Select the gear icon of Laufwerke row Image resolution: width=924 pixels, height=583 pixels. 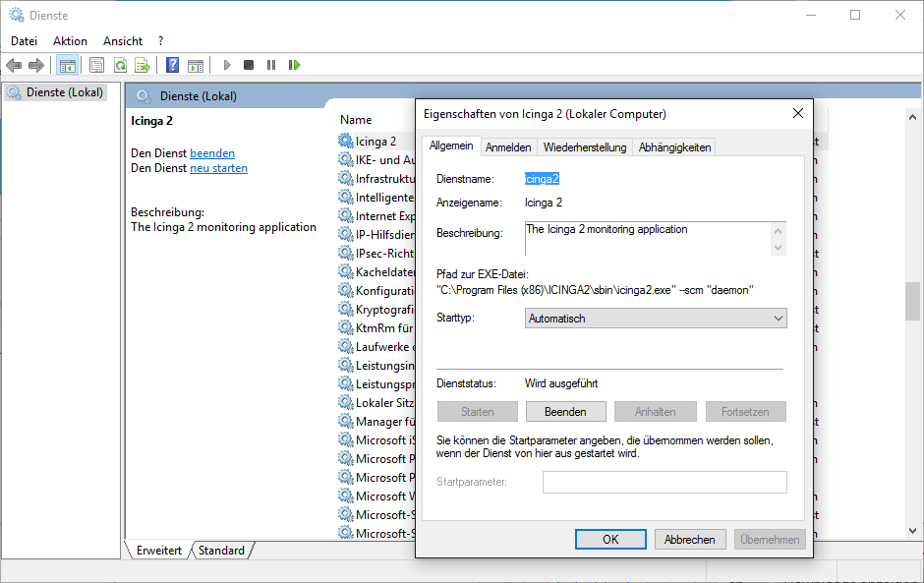(346, 347)
